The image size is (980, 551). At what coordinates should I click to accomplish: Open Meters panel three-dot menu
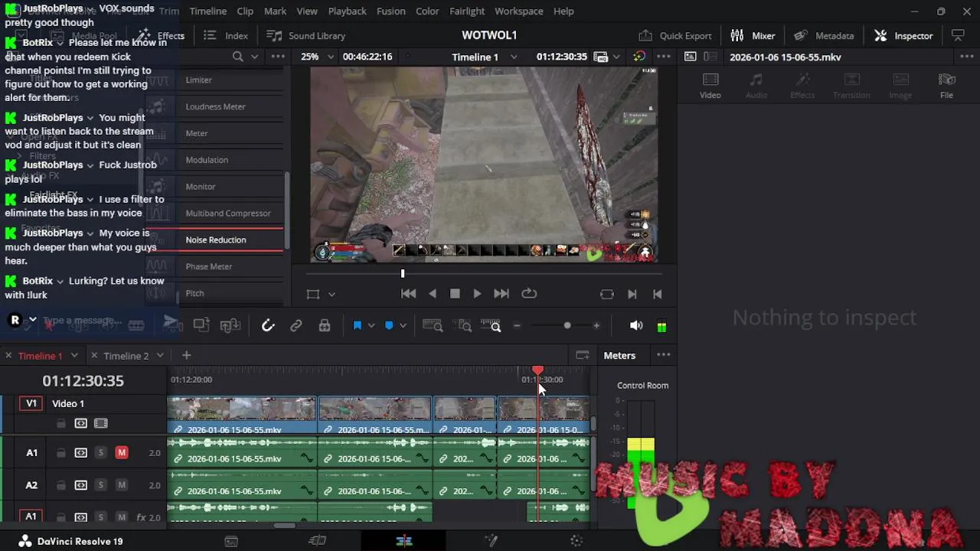pyautogui.click(x=663, y=355)
